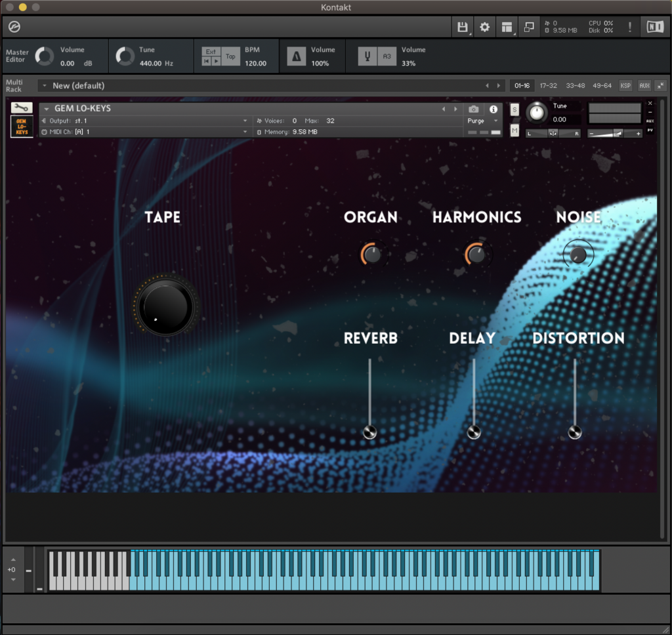The width and height of the screenshot is (672, 635).
Task: Click the DISTORTION slider handle
Action: (x=575, y=432)
